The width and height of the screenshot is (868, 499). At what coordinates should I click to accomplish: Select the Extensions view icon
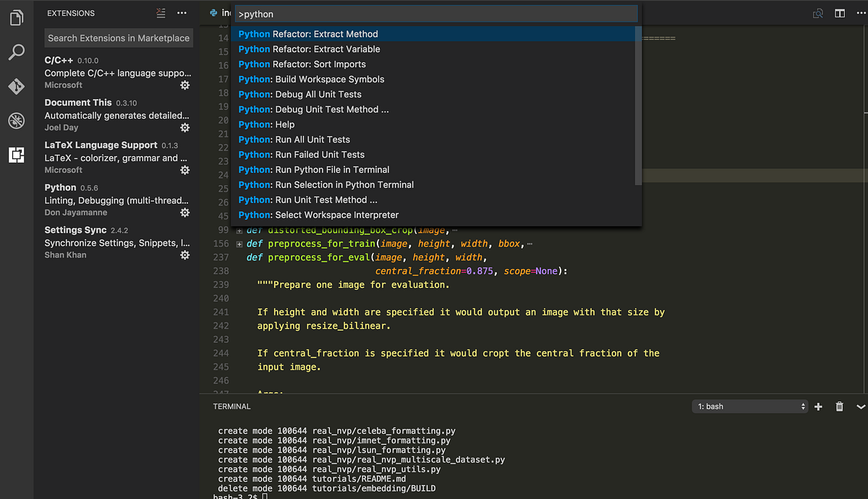click(x=16, y=155)
